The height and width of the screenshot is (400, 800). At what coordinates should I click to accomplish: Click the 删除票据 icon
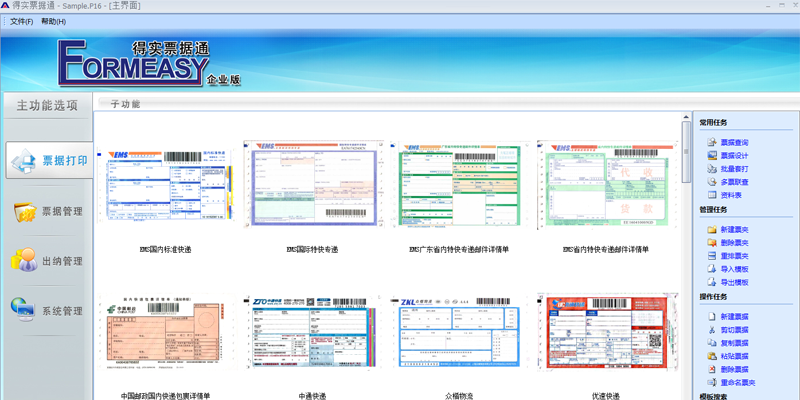712,369
